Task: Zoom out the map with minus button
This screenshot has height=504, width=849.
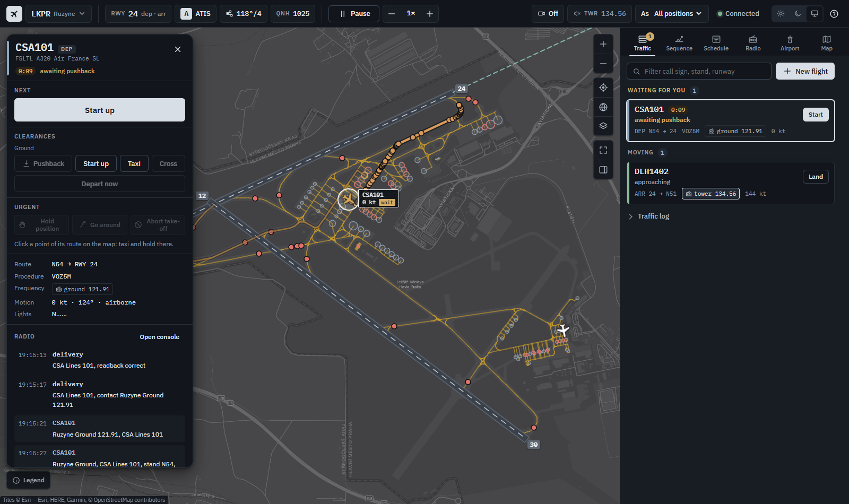Action: [603, 64]
